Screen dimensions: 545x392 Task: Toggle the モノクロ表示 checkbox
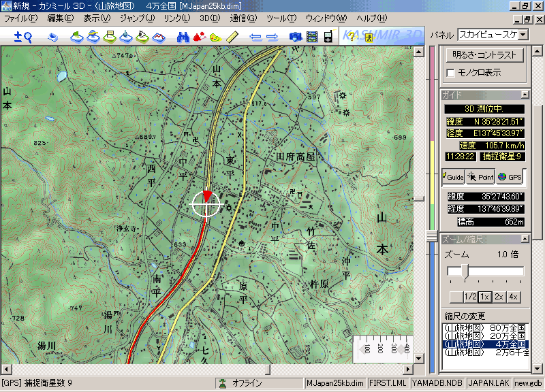(450, 73)
